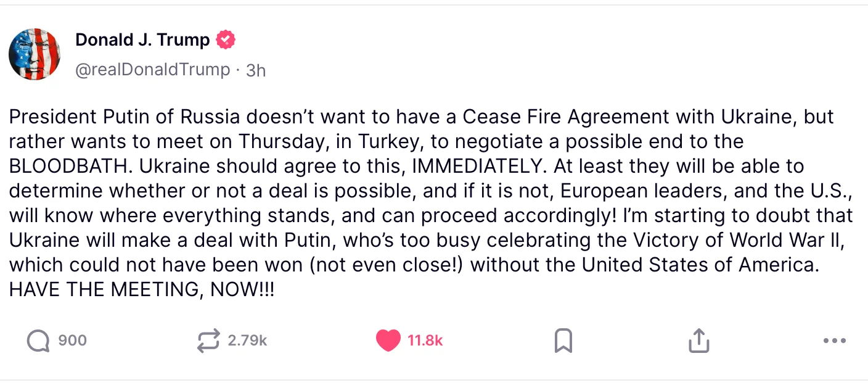The image size is (868, 385).
Task: Click the 11.8k likes count
Action: click(425, 341)
